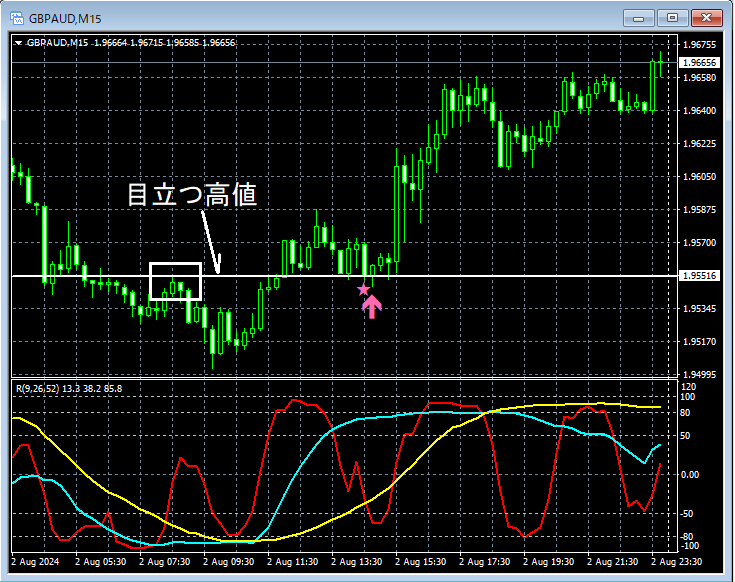
Task: Click the 1.96400 price scale label
Action: click(x=699, y=111)
